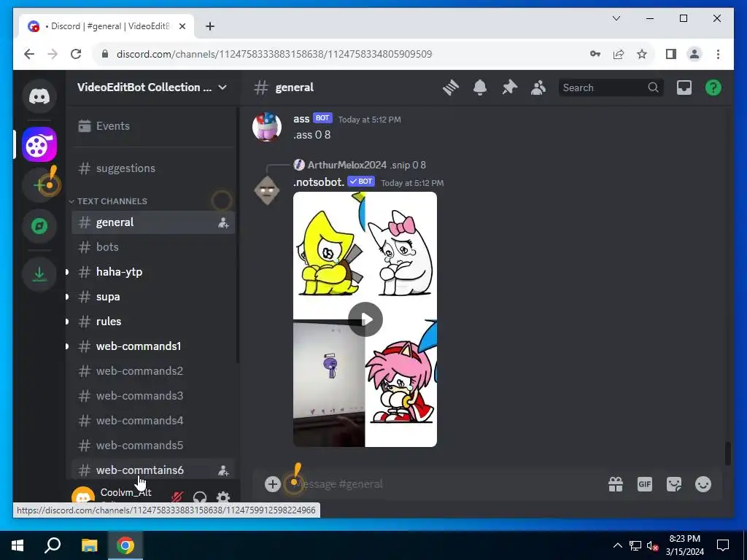The height and width of the screenshot is (560, 747).
Task: Click the .notsobot. avatar
Action: [x=267, y=190]
